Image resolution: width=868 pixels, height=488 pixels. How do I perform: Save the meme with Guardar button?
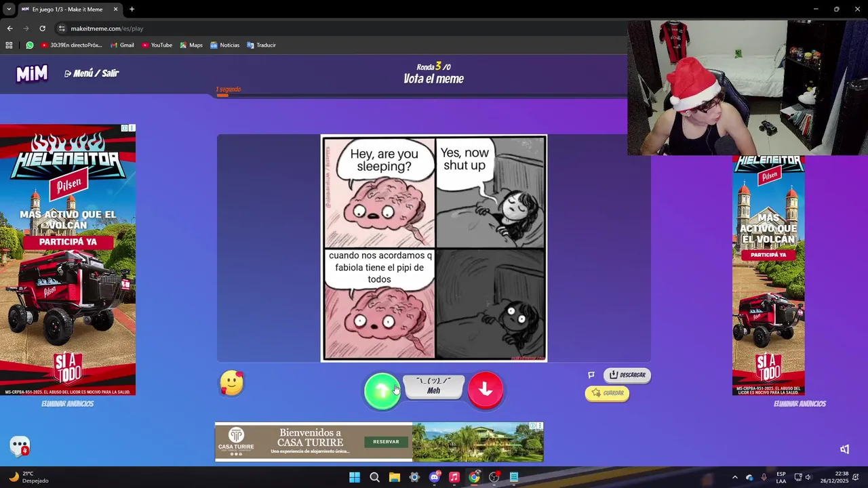pos(608,393)
